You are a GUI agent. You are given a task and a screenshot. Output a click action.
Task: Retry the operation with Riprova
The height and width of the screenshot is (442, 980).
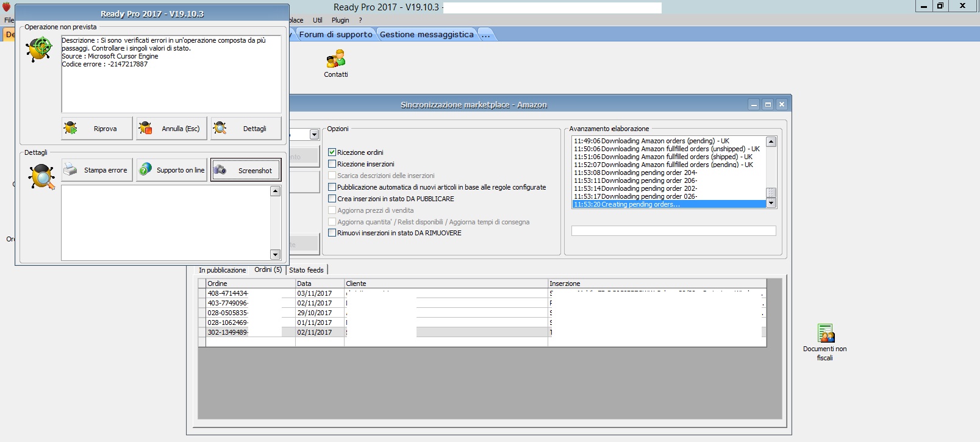click(x=97, y=129)
